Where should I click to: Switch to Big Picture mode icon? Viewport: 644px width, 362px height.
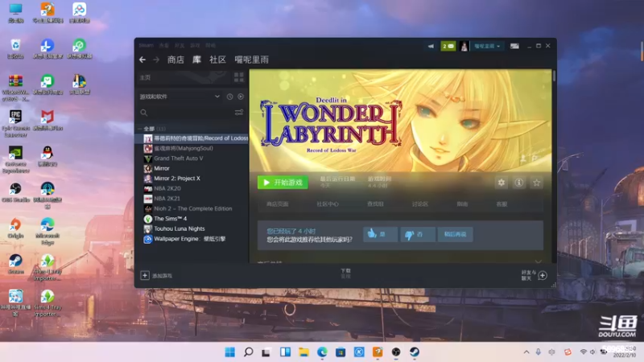coord(514,46)
